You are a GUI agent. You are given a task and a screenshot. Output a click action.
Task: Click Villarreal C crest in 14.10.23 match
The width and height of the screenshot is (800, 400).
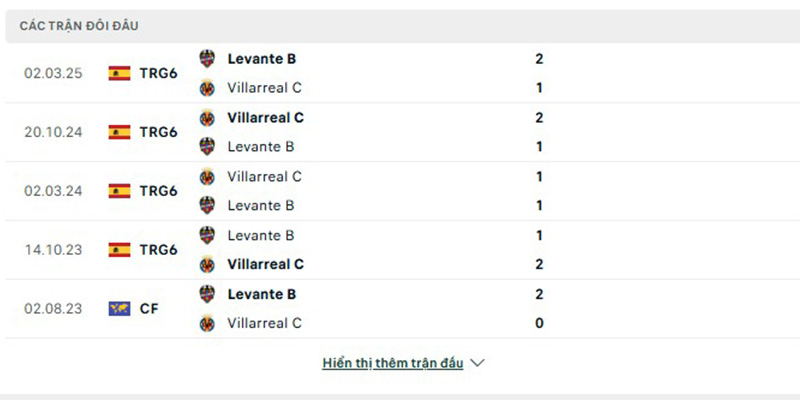[x=207, y=264]
